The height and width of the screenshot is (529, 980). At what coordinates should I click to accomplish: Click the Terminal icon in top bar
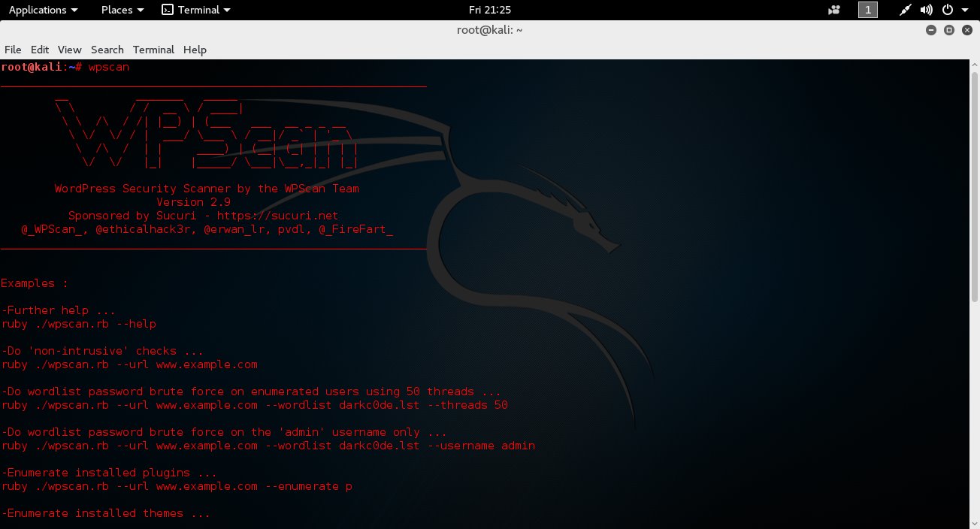point(168,10)
